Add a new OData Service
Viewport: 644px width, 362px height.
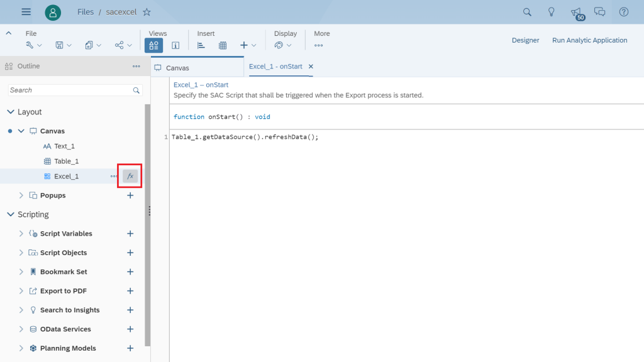click(130, 329)
